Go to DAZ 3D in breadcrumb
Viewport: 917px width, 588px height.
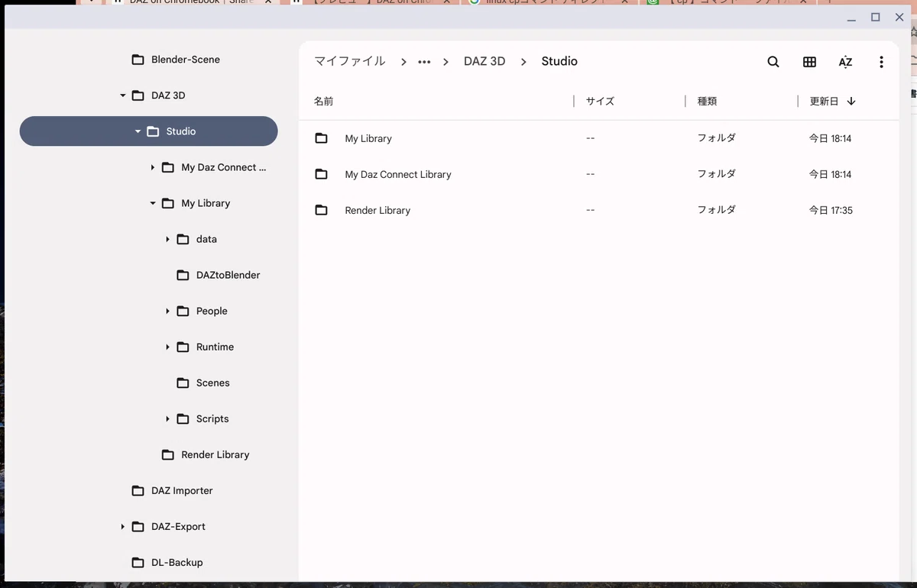point(484,61)
